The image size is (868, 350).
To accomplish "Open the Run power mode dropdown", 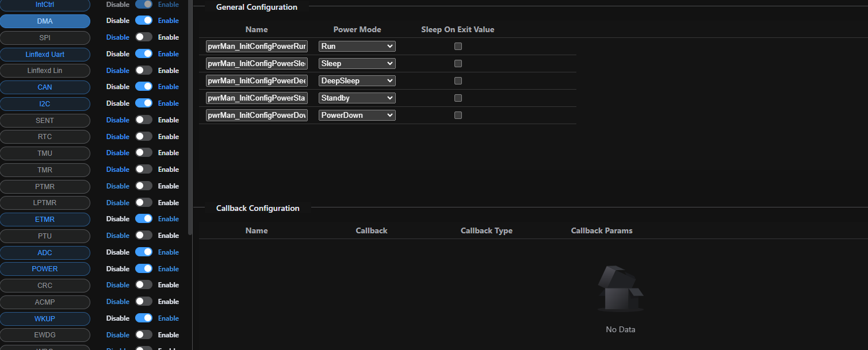I will (x=357, y=47).
